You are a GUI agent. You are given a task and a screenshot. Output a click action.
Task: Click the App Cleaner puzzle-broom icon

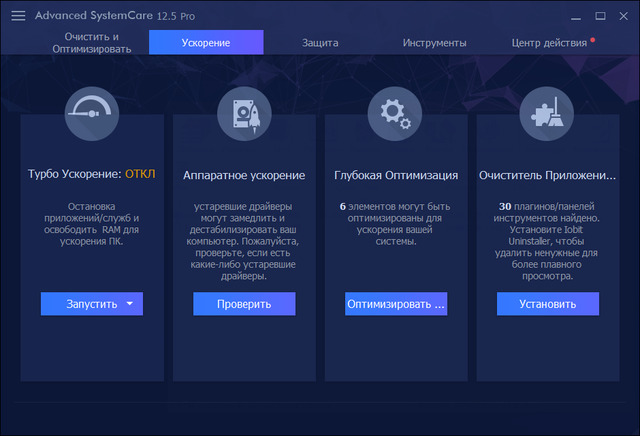547,115
